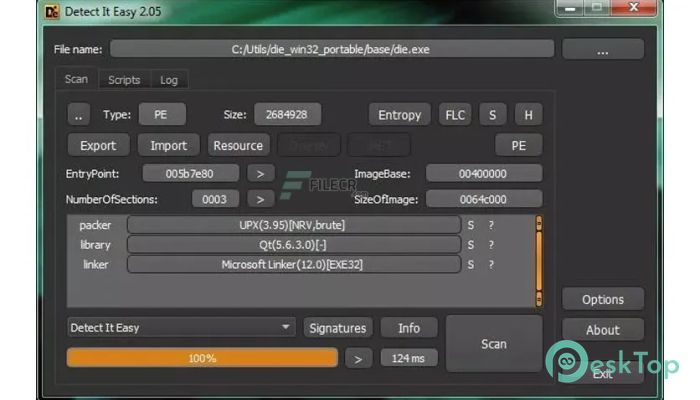Click the S icon on the linker row
Image resolution: width=700 pixels, height=400 pixels.
point(471,264)
